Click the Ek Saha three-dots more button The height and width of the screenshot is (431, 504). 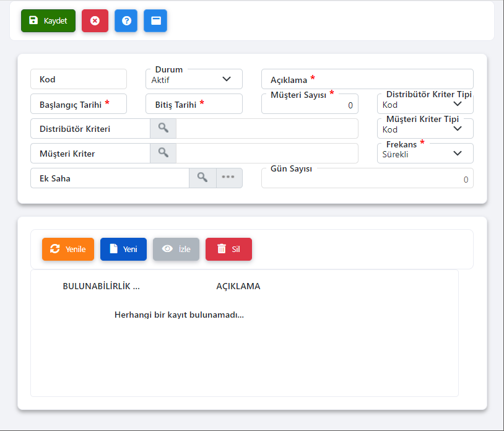click(229, 178)
